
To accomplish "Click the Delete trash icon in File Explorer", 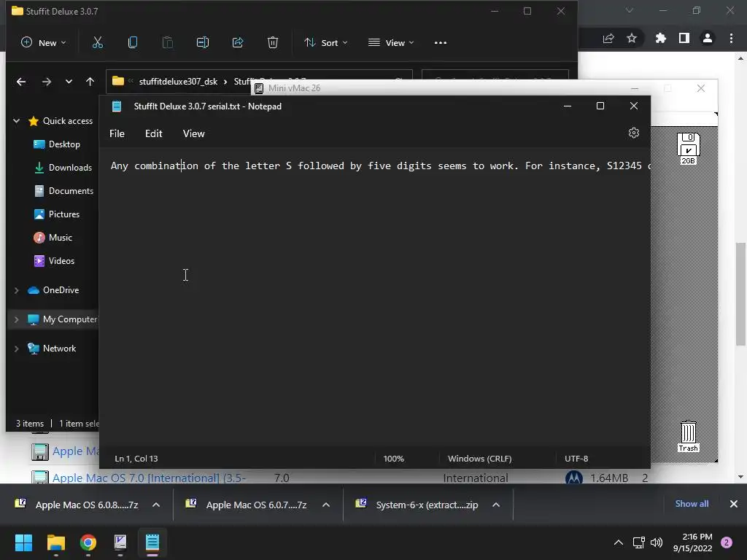I will (273, 42).
